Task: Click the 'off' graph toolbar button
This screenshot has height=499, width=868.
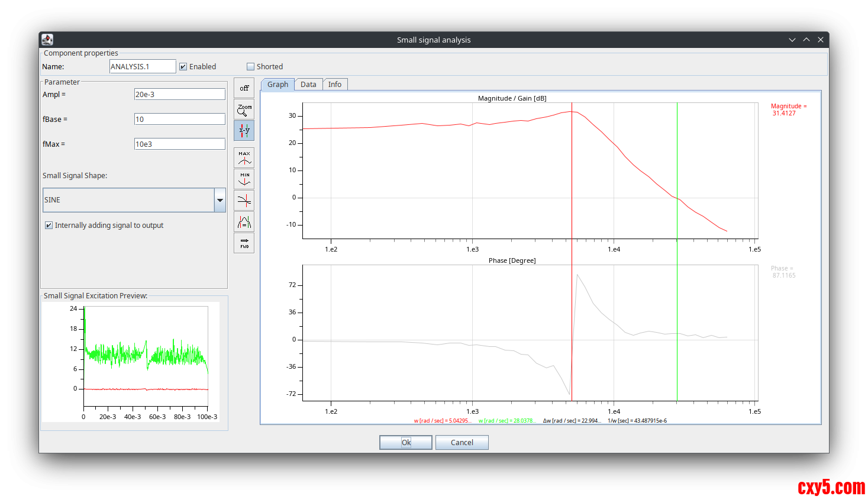Action: point(244,88)
